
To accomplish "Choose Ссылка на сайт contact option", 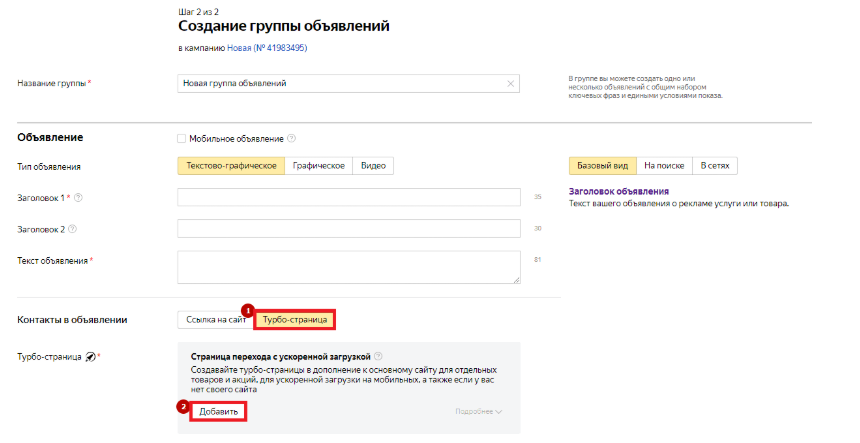I will pos(216,320).
